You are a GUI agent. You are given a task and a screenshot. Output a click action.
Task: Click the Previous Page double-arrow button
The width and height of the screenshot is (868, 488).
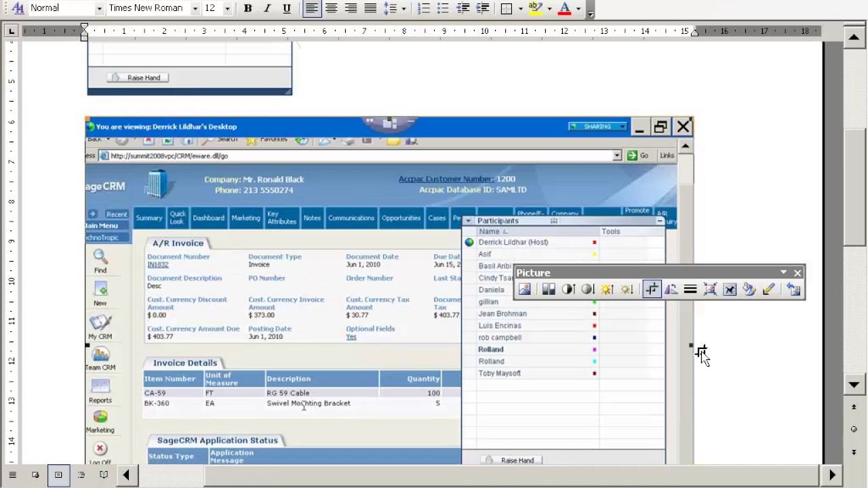pos(854,407)
